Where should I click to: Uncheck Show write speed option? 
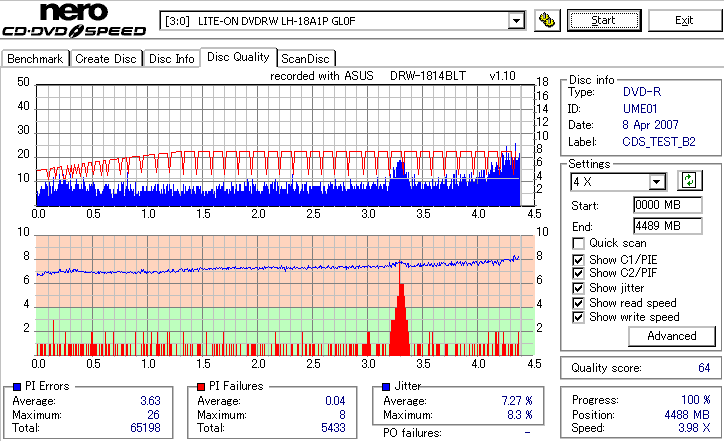(578, 317)
